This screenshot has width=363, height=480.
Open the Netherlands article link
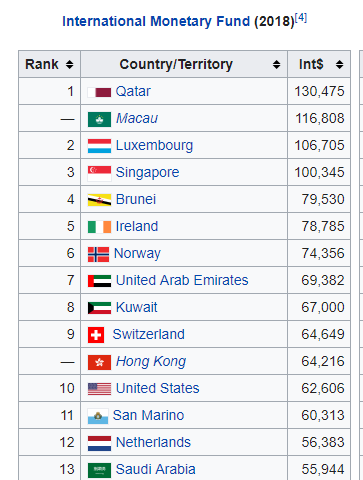click(153, 442)
